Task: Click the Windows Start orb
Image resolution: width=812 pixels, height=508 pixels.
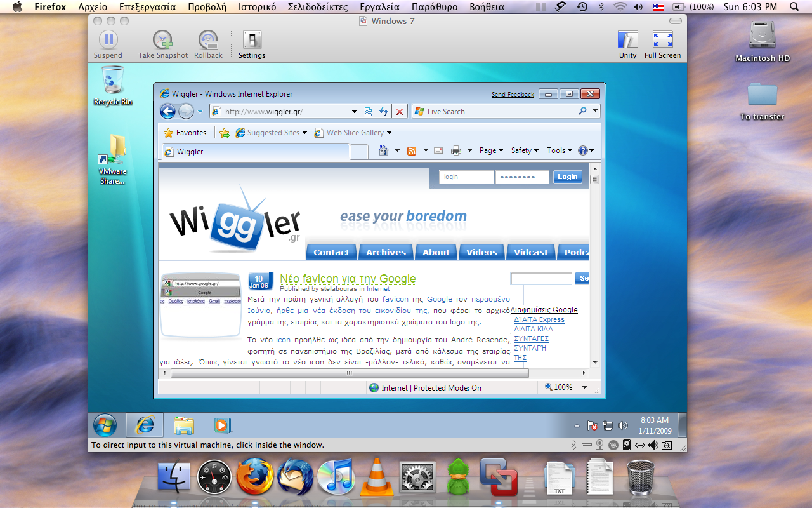Action: (x=105, y=425)
